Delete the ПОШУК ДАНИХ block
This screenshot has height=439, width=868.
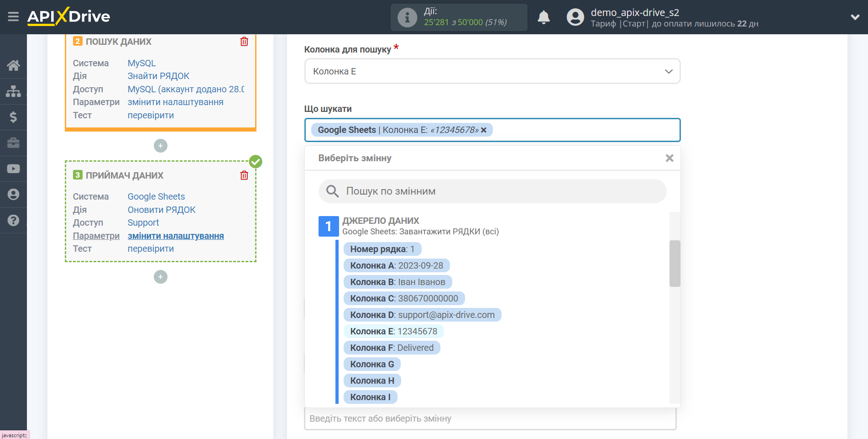click(244, 42)
